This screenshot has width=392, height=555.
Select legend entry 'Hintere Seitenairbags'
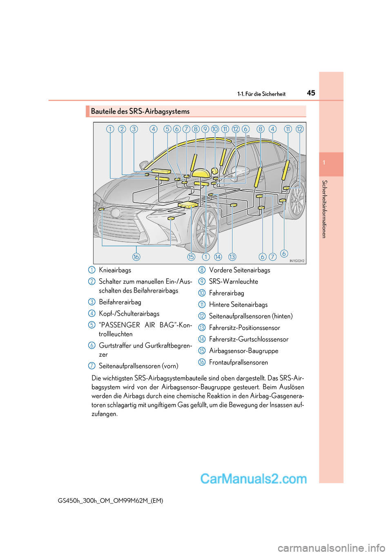[x=238, y=304]
